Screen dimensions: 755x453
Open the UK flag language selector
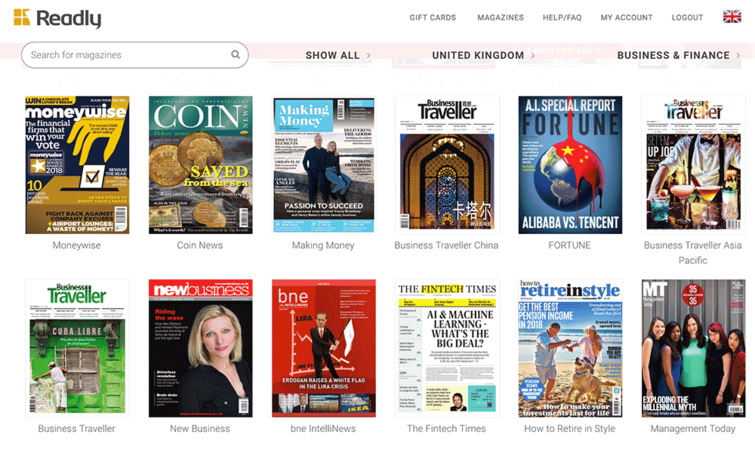(x=732, y=17)
